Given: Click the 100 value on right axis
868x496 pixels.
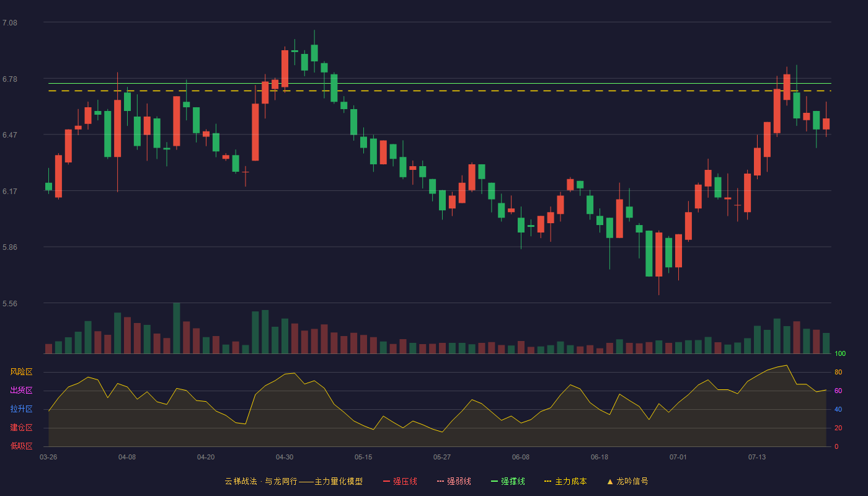Looking at the screenshot, I should point(840,354).
